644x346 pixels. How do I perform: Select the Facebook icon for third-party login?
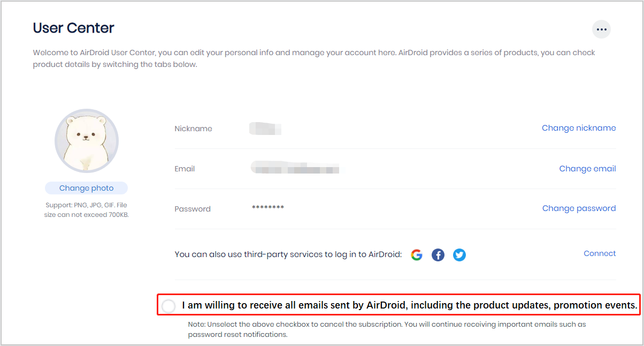(438, 255)
